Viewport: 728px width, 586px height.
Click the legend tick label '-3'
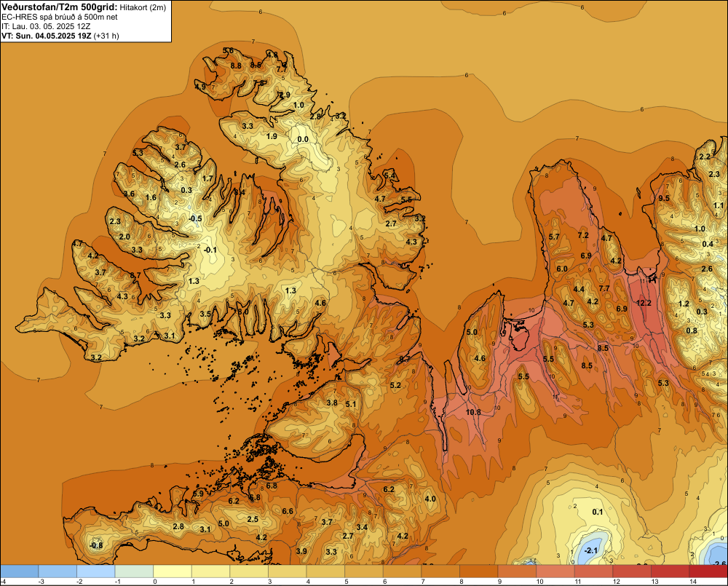(x=41, y=582)
